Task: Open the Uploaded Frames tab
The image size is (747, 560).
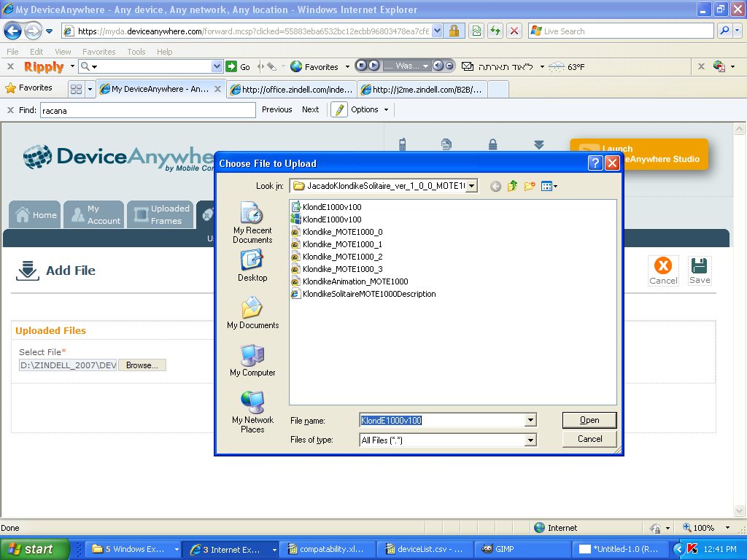Action: (160, 215)
